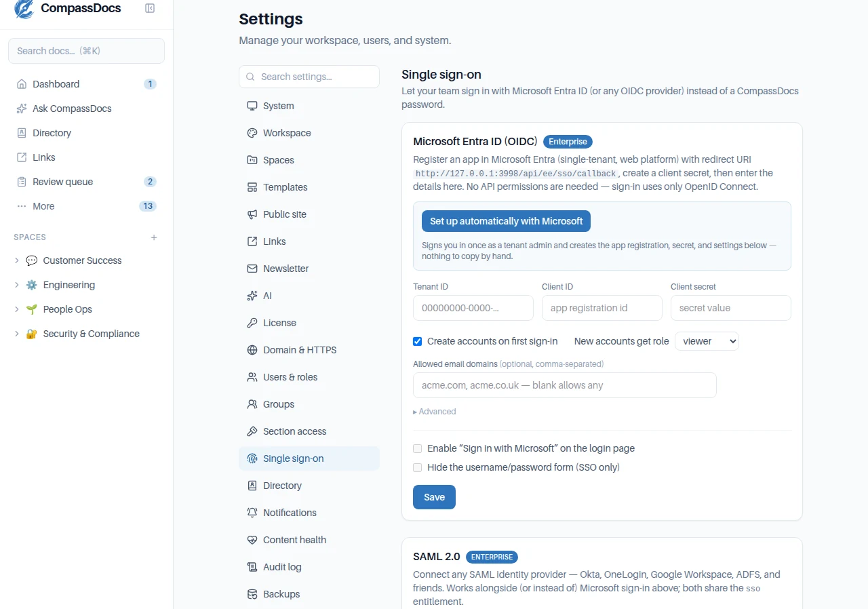The height and width of the screenshot is (609, 868).
Task: Expand the More menu in sidebar
Action: [86, 206]
